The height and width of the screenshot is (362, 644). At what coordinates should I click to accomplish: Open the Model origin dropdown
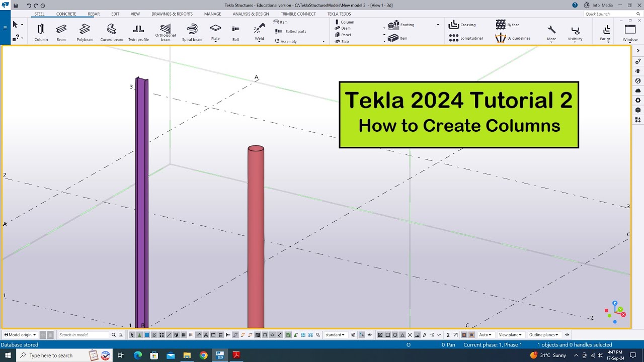pos(20,335)
